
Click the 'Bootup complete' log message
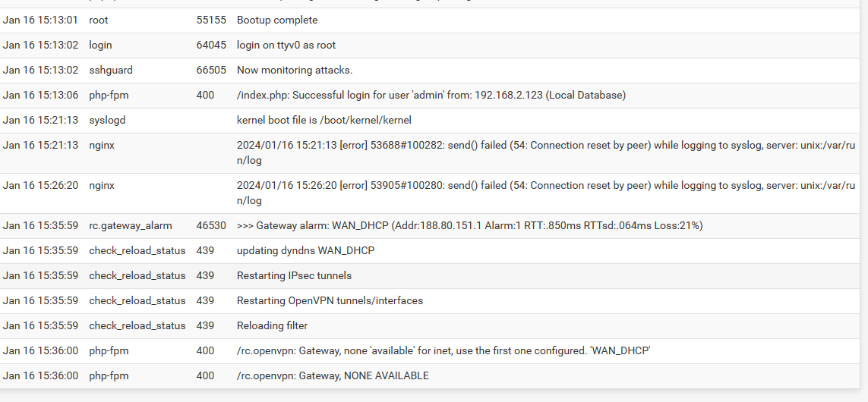[276, 20]
